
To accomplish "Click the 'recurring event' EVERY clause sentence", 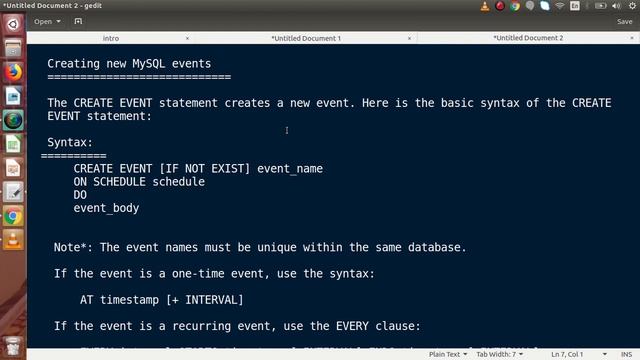I will (237, 326).
